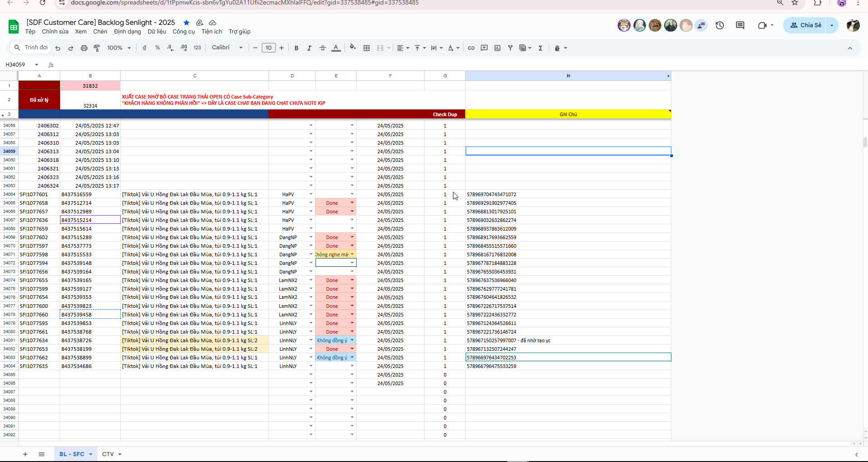This screenshot has height=462, width=868.
Task: Click the insert link icon
Action: 471,48
